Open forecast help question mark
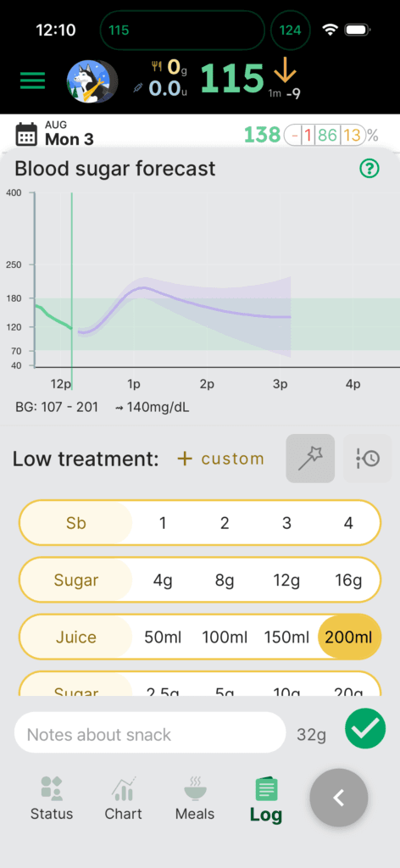The height and width of the screenshot is (868, 400). 369,169
